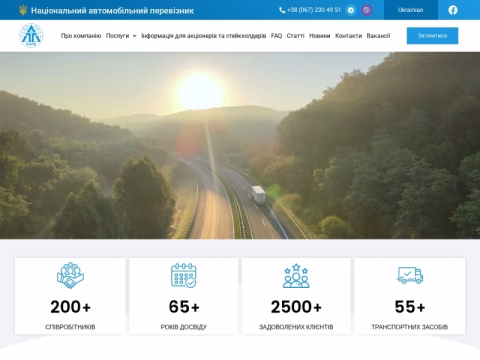Click the РОКІВ ДОСВІДУ label
Viewport: 480px width, 360px height.
pyautogui.click(x=184, y=327)
